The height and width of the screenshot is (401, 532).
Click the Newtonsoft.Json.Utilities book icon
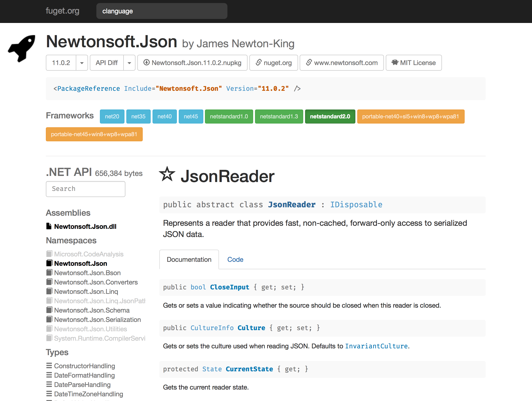coord(49,329)
